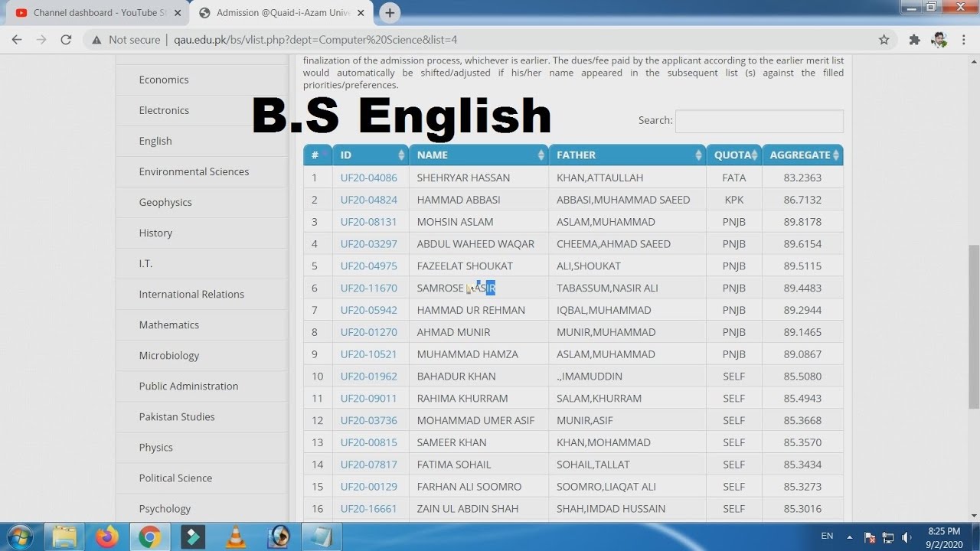This screenshot has width=980, height=551.
Task: Open Filmora taskbar icon
Action: 194,537
